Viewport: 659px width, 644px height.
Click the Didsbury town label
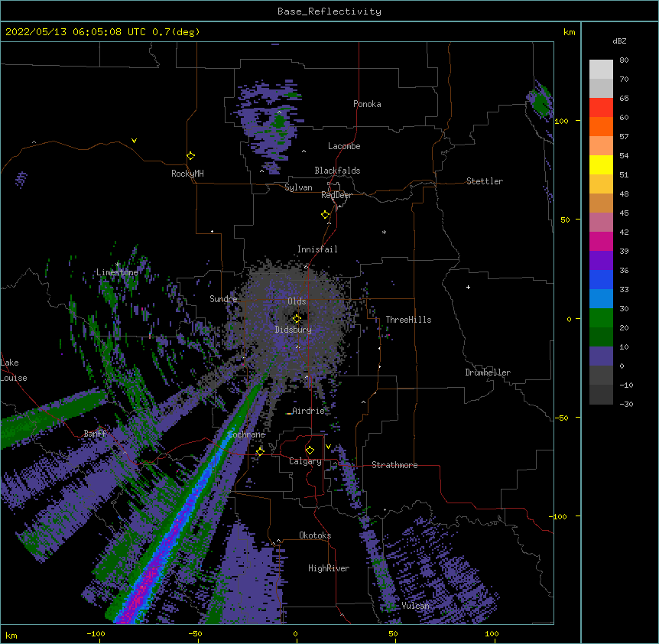294,330
